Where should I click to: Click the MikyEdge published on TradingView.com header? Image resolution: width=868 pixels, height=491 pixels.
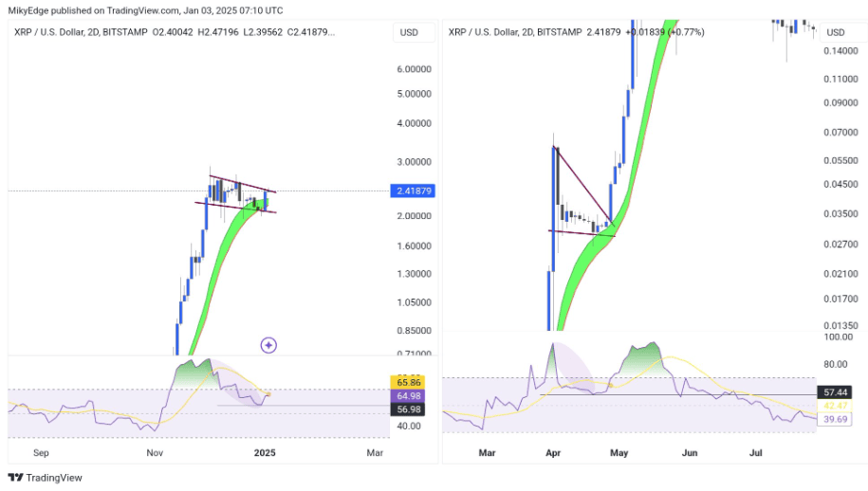(x=144, y=9)
